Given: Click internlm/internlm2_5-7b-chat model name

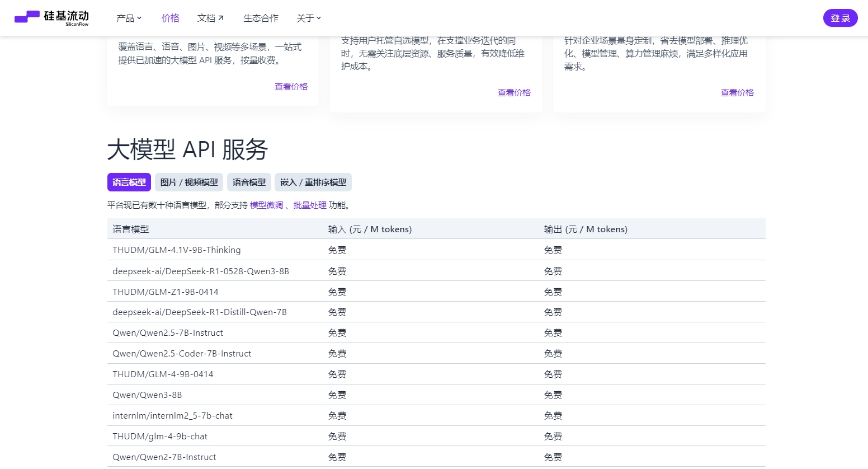Looking at the screenshot, I should tap(172, 416).
